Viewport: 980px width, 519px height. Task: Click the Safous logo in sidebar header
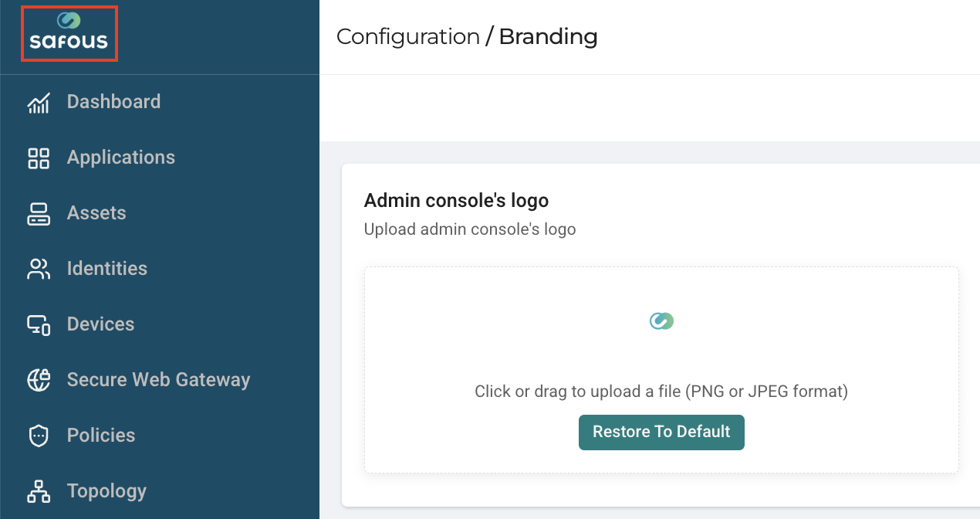(x=69, y=32)
